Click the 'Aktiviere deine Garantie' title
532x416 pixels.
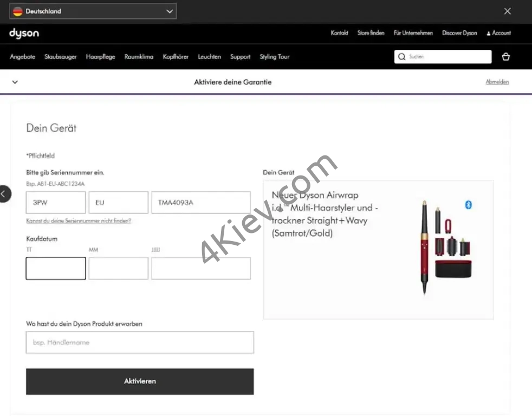coord(233,82)
